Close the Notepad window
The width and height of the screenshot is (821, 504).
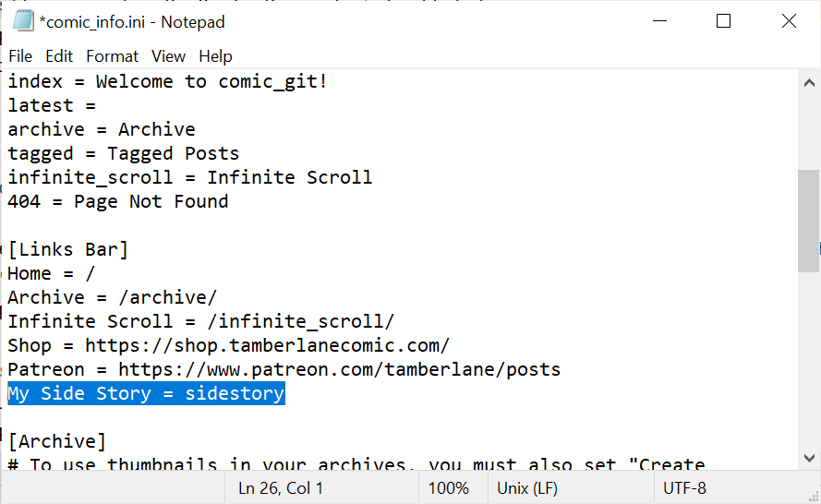tap(789, 21)
